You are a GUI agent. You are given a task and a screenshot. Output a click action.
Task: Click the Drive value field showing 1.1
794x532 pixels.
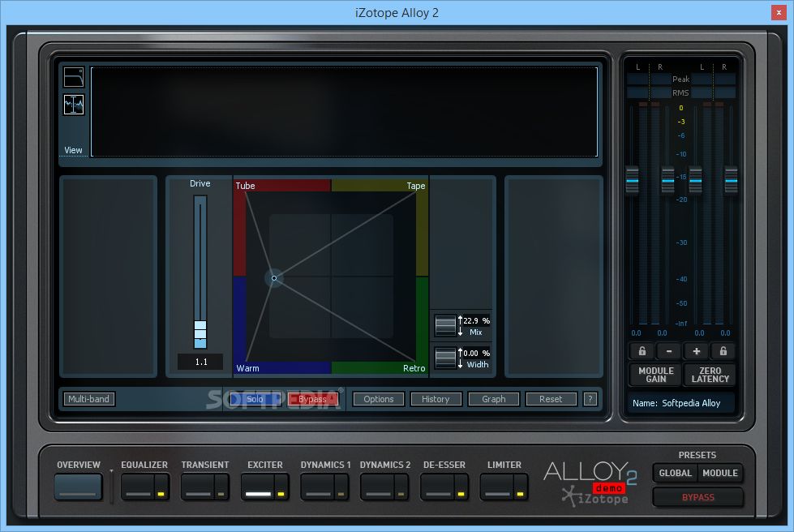click(200, 362)
